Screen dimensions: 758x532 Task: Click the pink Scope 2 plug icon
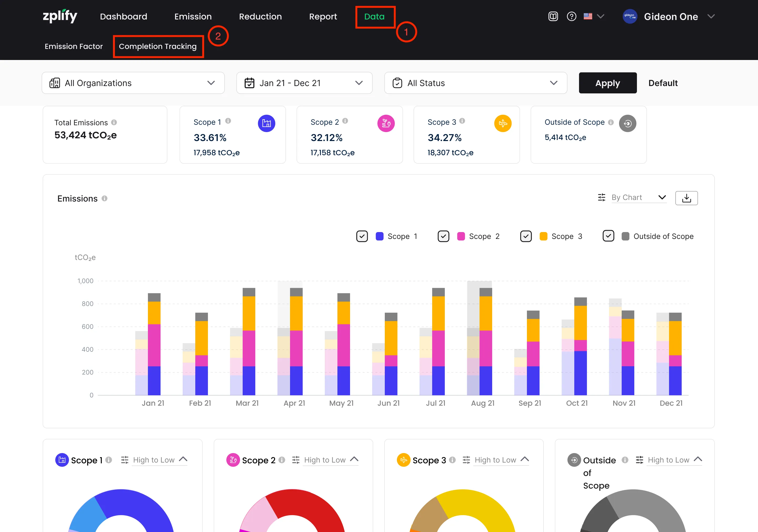point(386,123)
